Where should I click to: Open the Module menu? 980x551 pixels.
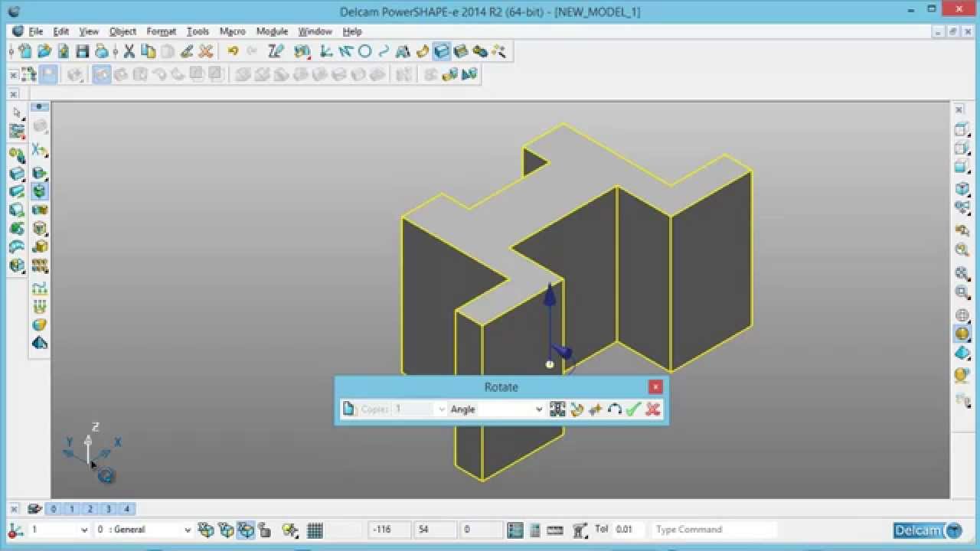click(x=272, y=31)
